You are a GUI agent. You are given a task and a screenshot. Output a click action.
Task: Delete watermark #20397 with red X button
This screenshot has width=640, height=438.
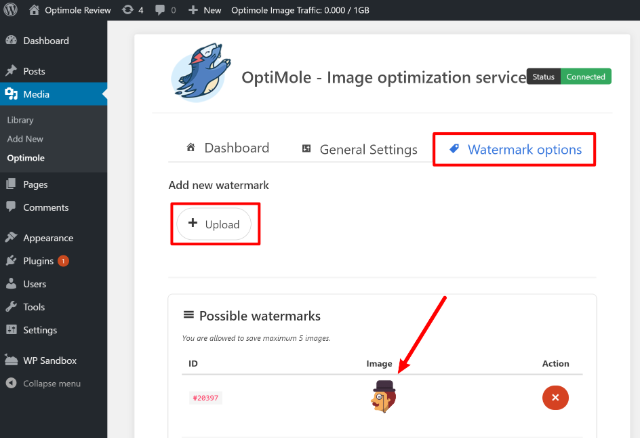tap(555, 398)
